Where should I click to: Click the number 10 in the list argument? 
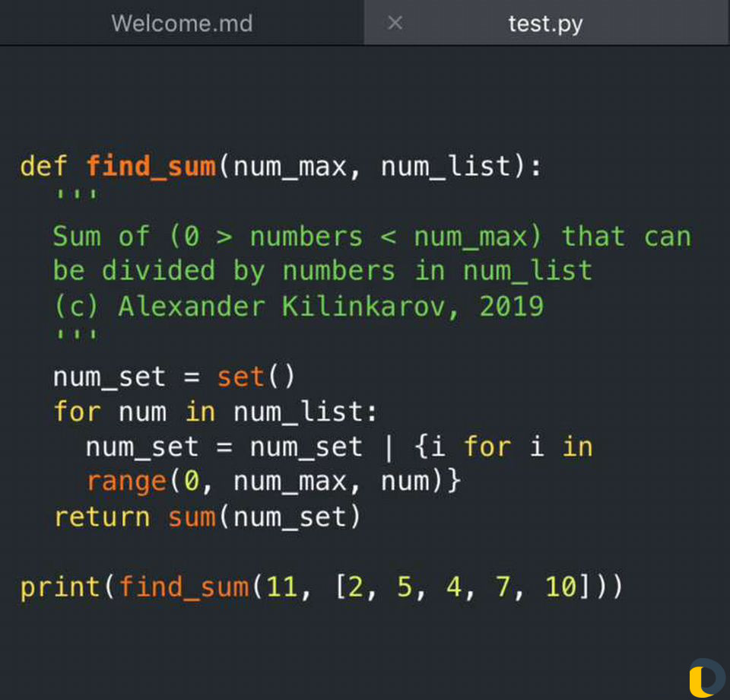click(x=561, y=587)
